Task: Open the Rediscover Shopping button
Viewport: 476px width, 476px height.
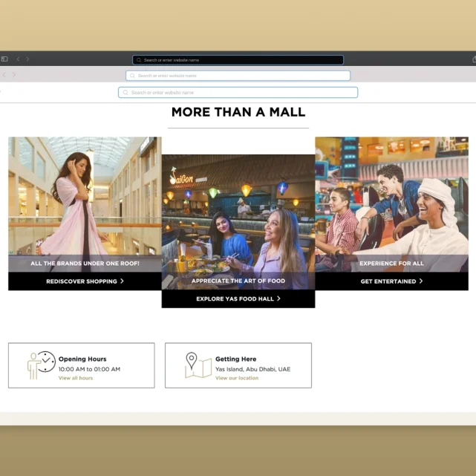Action: tap(84, 281)
